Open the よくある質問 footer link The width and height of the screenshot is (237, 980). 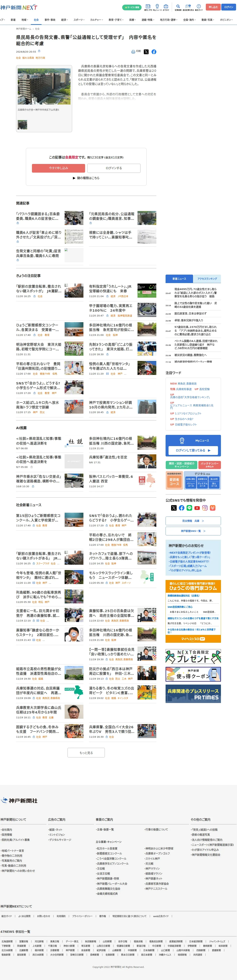pos(24,916)
